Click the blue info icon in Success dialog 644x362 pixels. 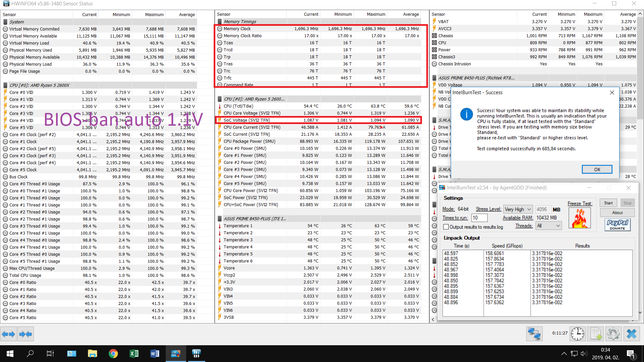[x=467, y=114]
